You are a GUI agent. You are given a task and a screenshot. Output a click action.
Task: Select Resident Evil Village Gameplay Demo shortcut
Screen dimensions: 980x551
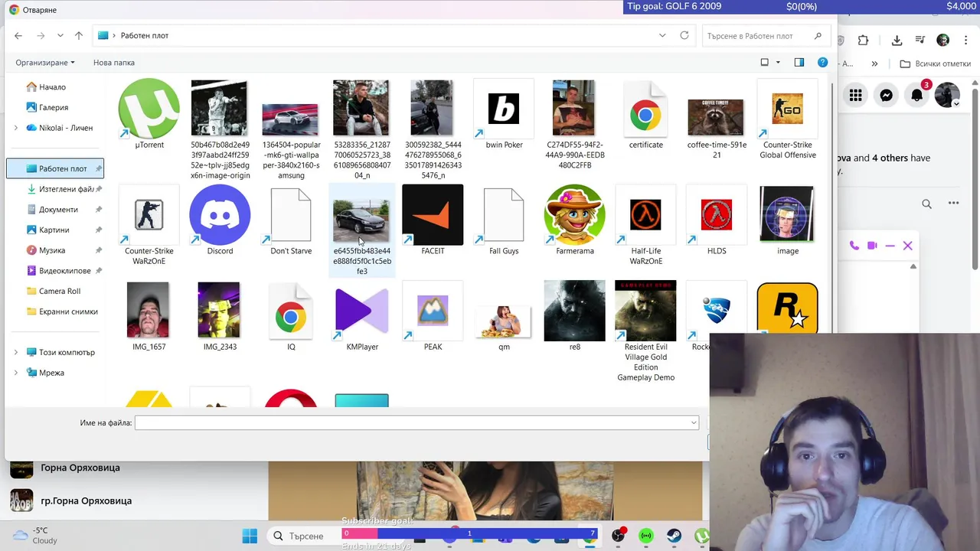pos(645,311)
